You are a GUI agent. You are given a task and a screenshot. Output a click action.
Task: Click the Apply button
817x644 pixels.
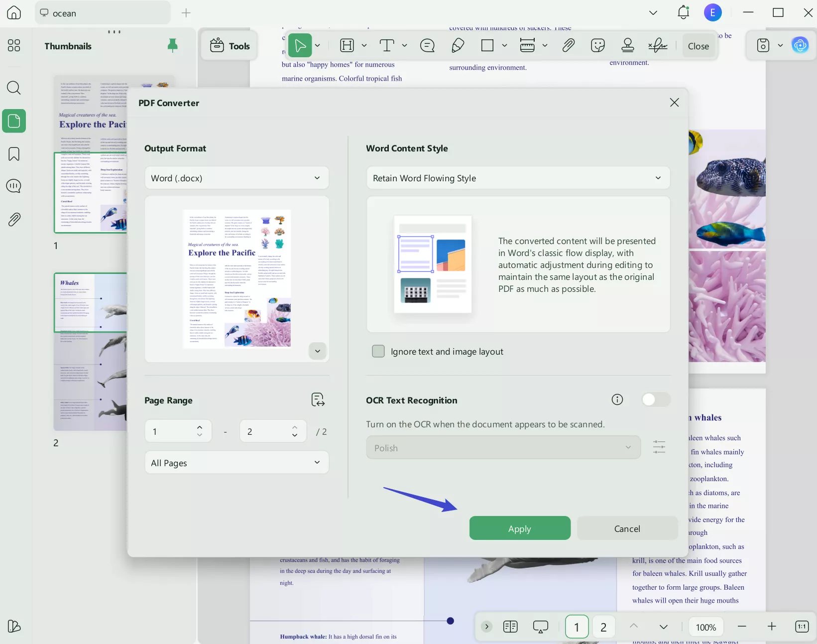point(519,528)
